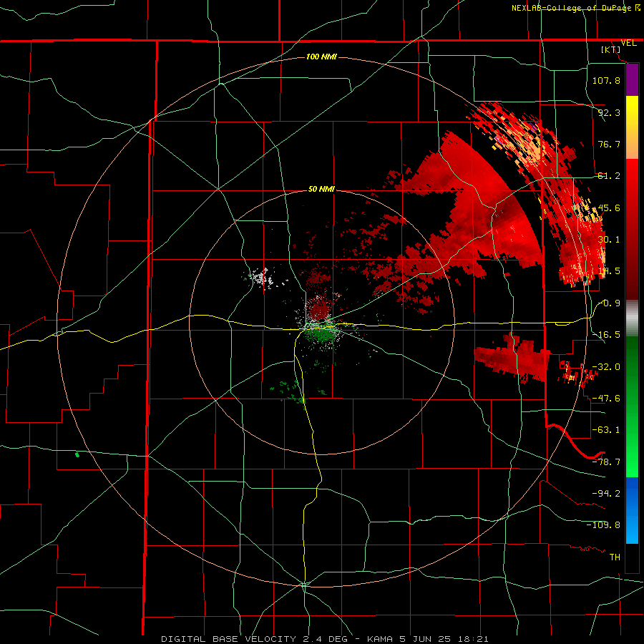The width and height of the screenshot is (644, 644).
Task: Click the [KT] units label
Action: (x=611, y=49)
